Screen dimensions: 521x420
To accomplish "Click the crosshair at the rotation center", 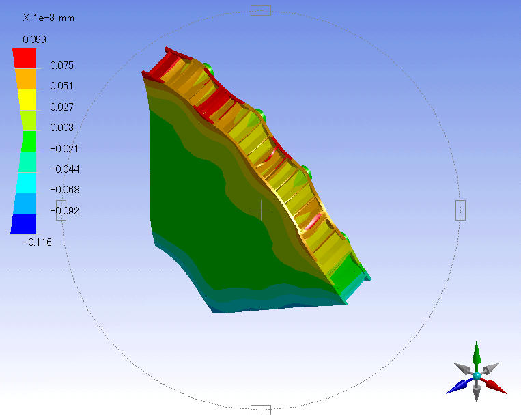I will [261, 210].
